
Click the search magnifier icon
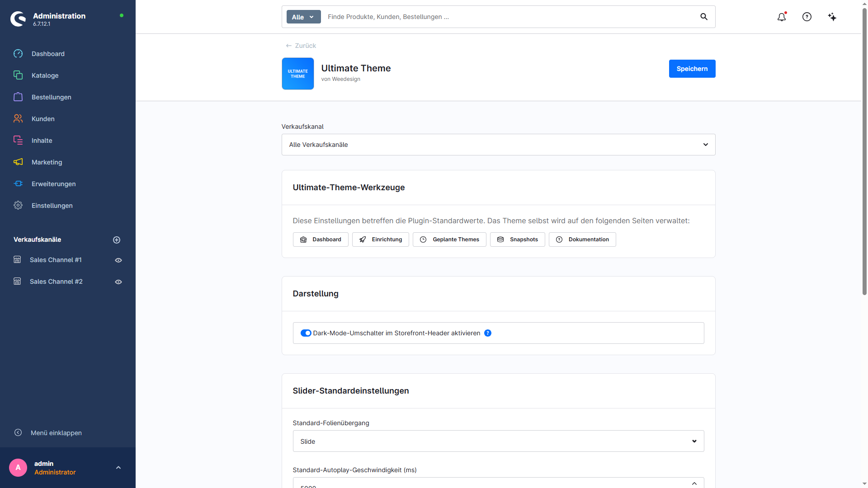[704, 17]
